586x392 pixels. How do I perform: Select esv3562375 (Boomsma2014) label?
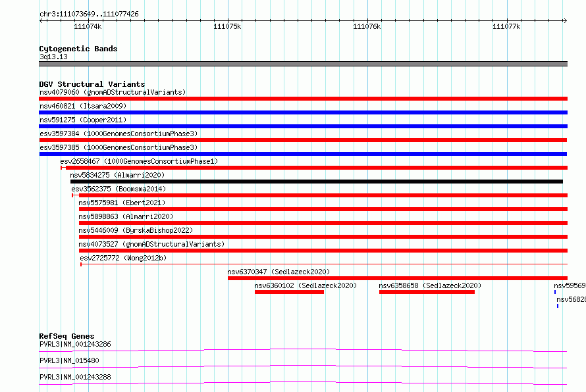point(119,189)
